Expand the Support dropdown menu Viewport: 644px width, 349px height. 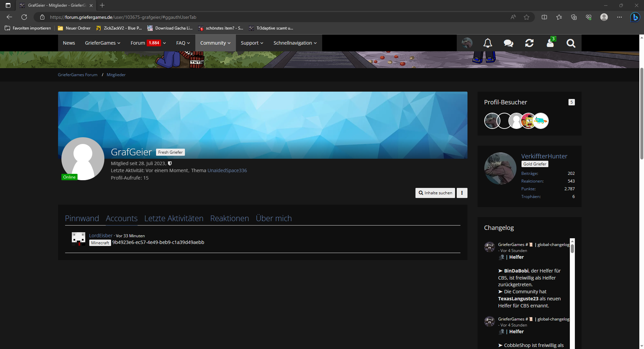point(252,43)
